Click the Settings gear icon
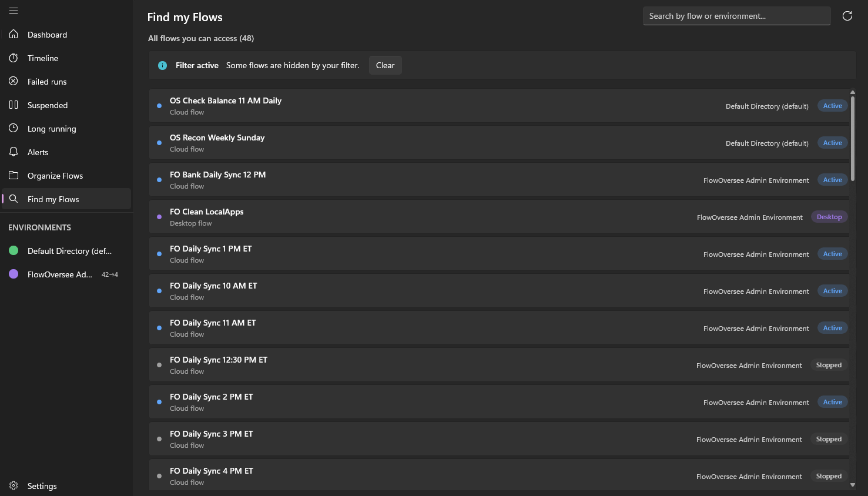 14,485
